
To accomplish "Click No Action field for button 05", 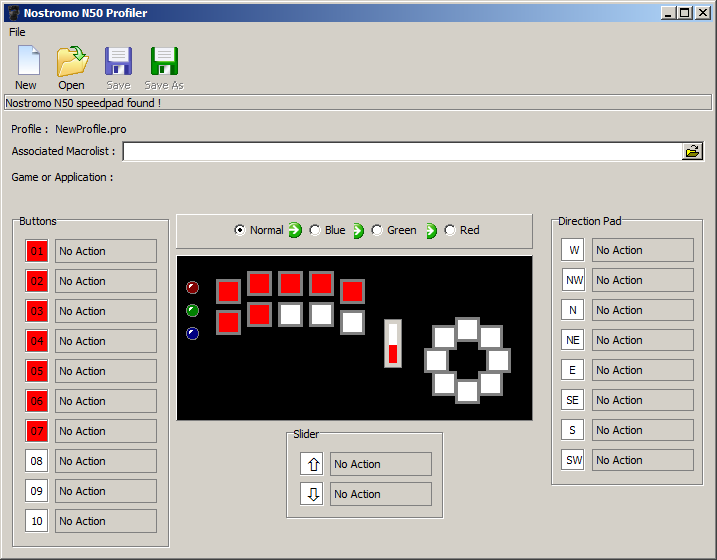I will [x=106, y=371].
